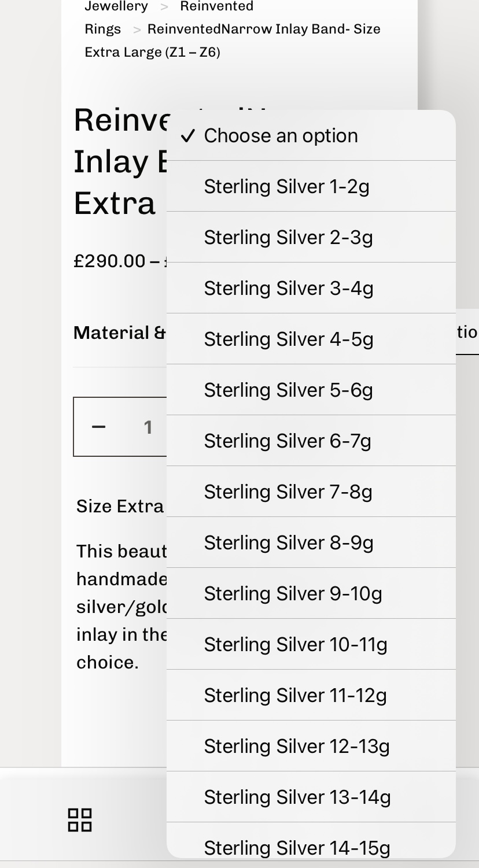Choose Sterling Silver 13-14g option
Screen dimensions: 479x868
click(x=297, y=797)
